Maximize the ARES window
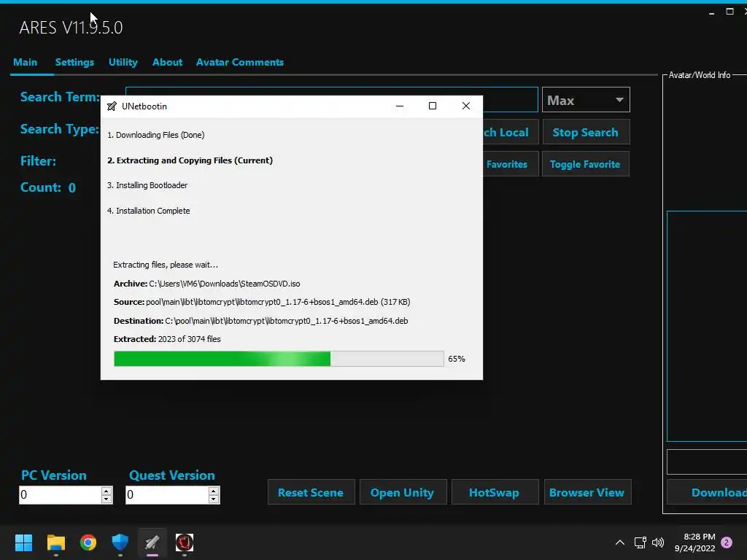 click(x=729, y=12)
